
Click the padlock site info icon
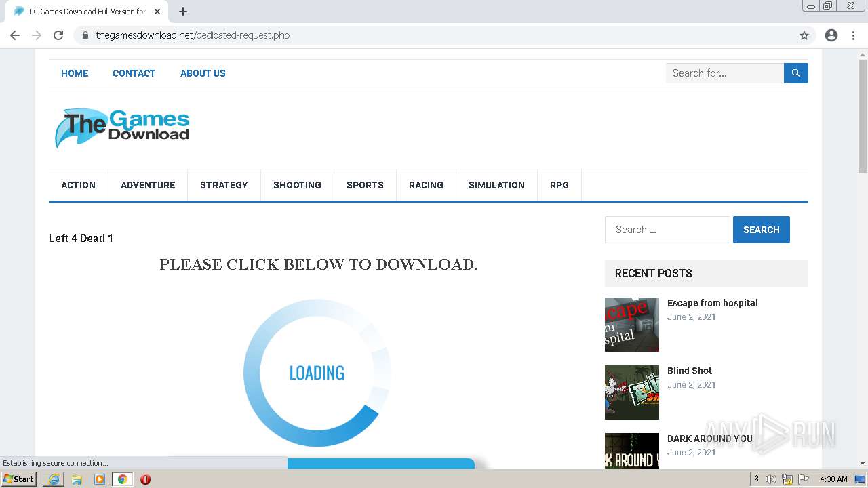pyautogui.click(x=85, y=35)
